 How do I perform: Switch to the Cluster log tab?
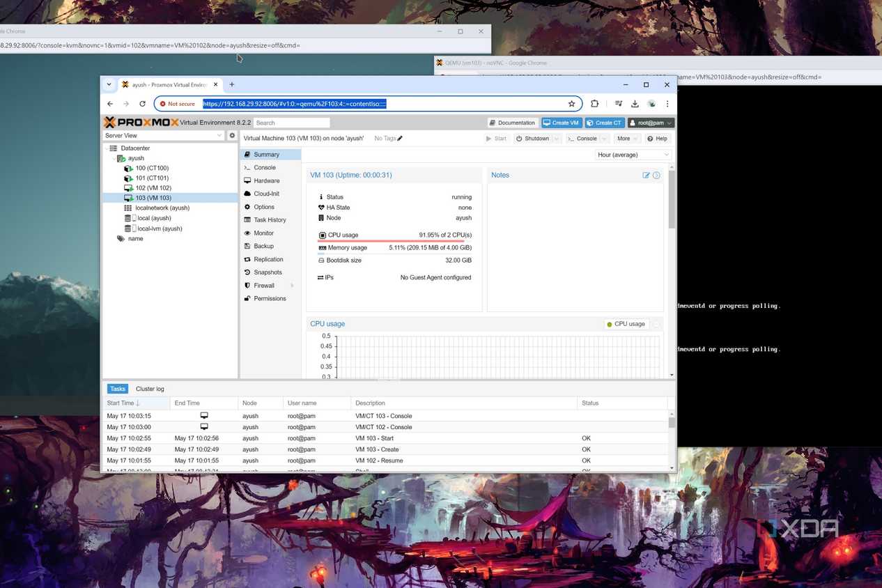[x=150, y=389]
